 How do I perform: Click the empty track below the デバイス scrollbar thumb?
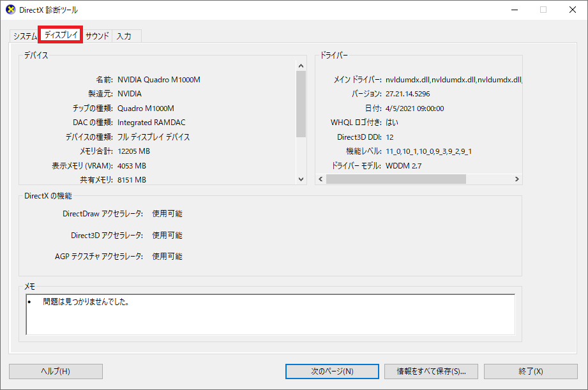pyautogui.click(x=301, y=156)
